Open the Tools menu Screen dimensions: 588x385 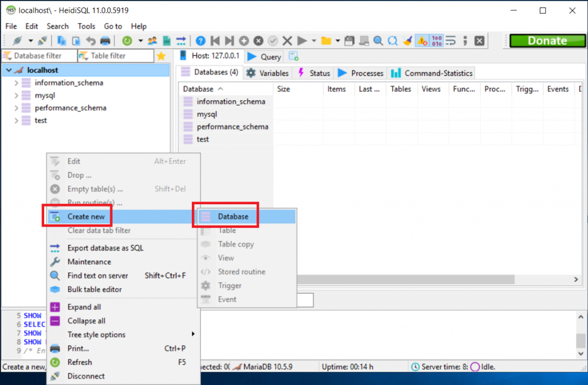click(x=86, y=26)
